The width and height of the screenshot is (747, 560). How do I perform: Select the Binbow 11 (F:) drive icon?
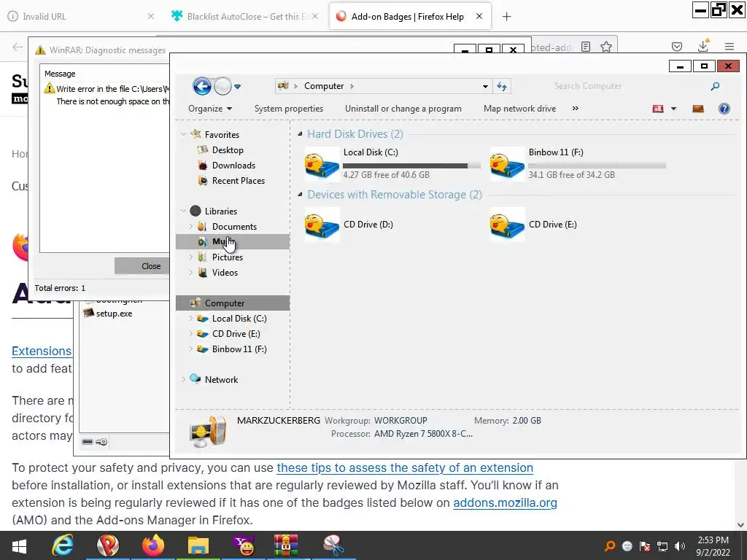point(507,165)
